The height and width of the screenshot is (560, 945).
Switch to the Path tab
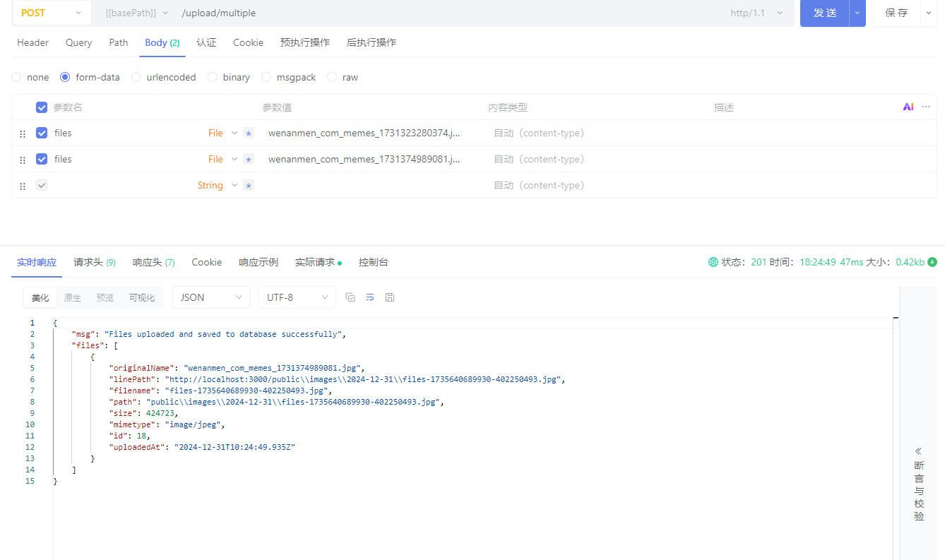(119, 42)
